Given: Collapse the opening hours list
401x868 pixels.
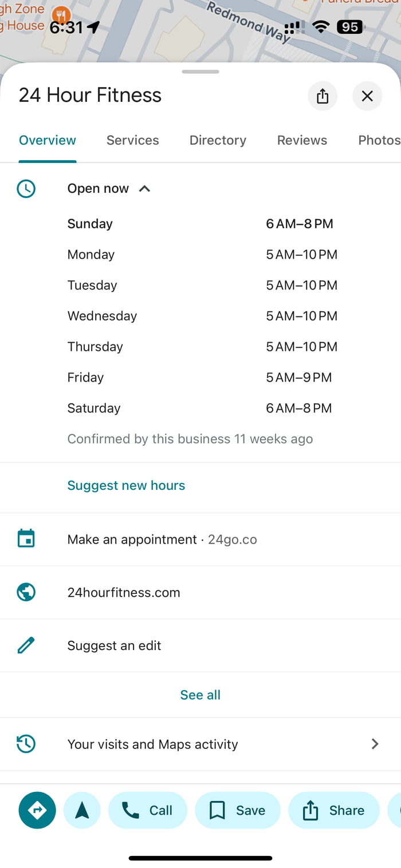Looking at the screenshot, I should 144,188.
